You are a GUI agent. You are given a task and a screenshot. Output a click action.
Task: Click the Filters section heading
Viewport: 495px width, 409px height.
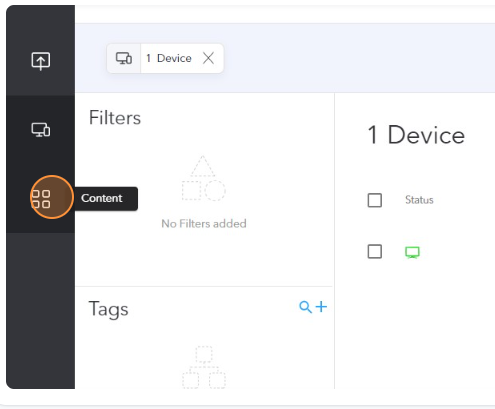115,118
